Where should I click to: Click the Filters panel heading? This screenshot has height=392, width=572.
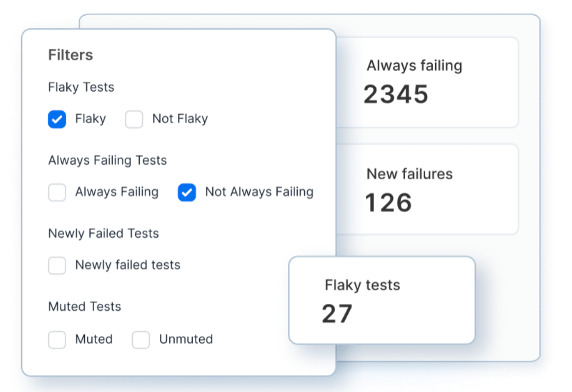[x=71, y=55]
